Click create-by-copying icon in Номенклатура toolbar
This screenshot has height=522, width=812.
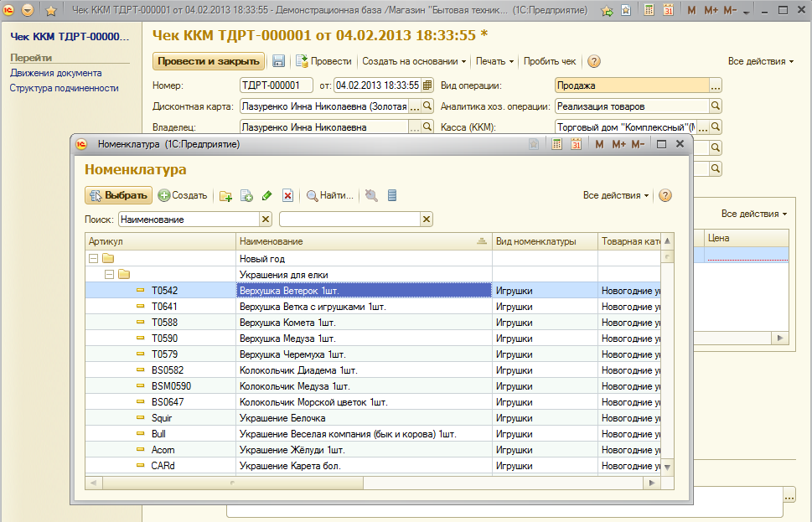click(x=246, y=196)
